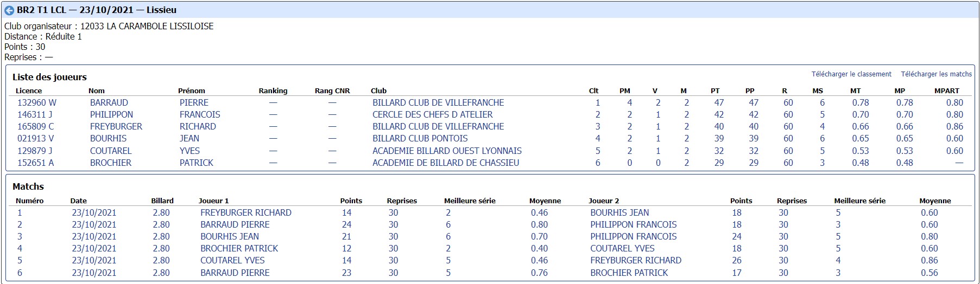The width and height of the screenshot is (980, 284).
Task: Select player FREYBURGER in players list
Action: pyautogui.click(x=116, y=126)
